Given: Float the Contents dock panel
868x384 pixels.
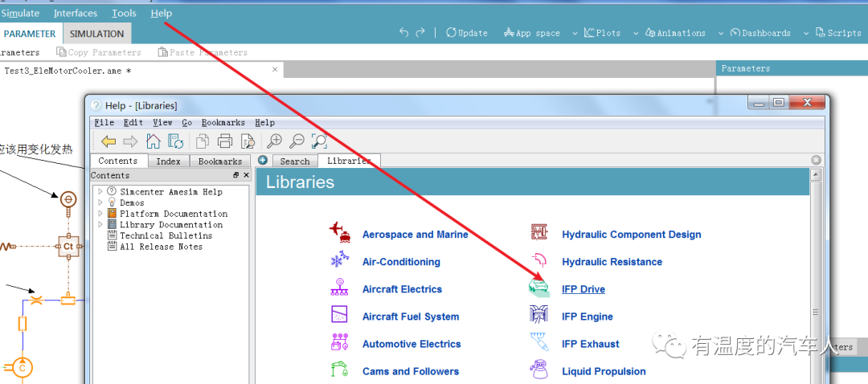Looking at the screenshot, I should (x=236, y=175).
